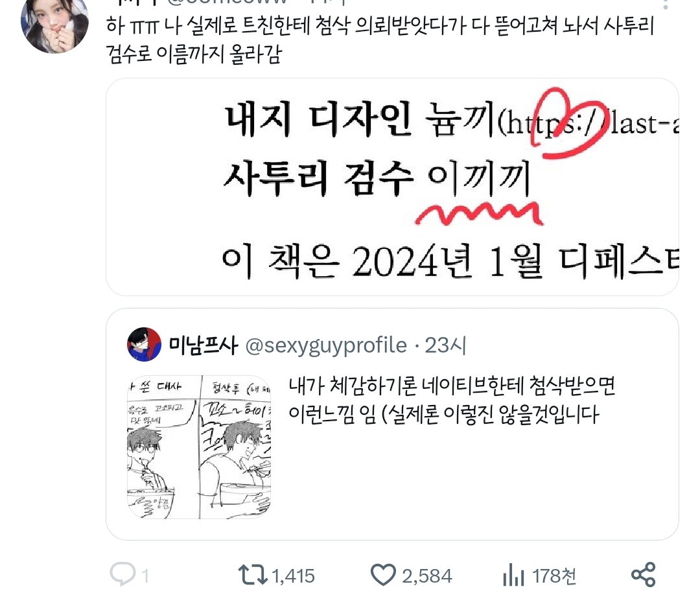
Task: Open 미남프사 profile avatar in quoted tweet
Action: [144, 345]
